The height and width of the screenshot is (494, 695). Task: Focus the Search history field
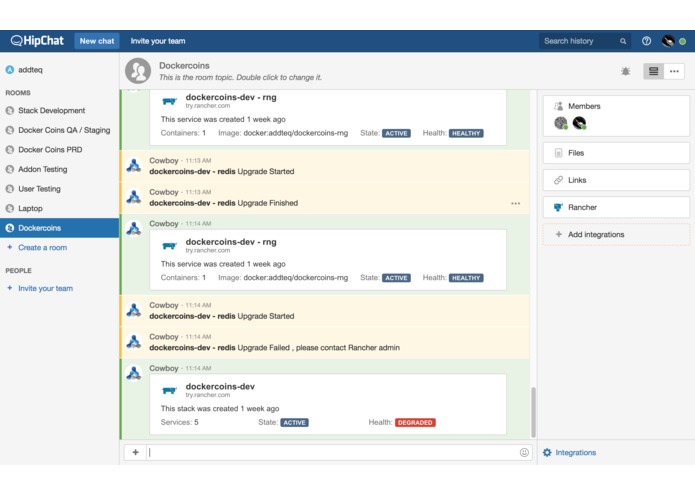click(585, 41)
